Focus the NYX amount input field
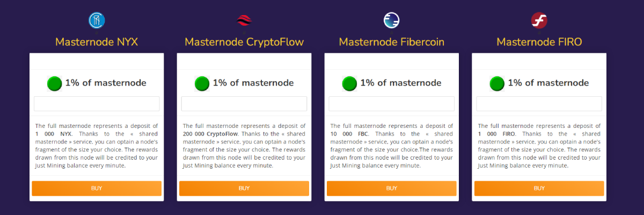 (97, 104)
